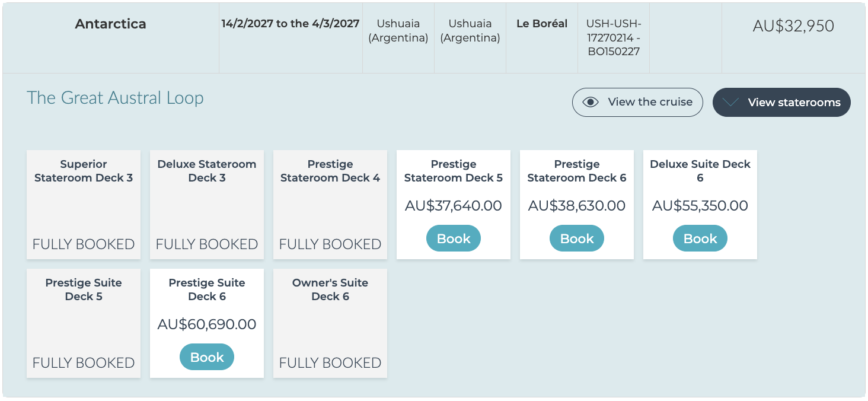Image resolution: width=868 pixels, height=401 pixels.
Task: Click the cruise dates 14/2/2027 to 4/3/2027
Action: coord(291,24)
